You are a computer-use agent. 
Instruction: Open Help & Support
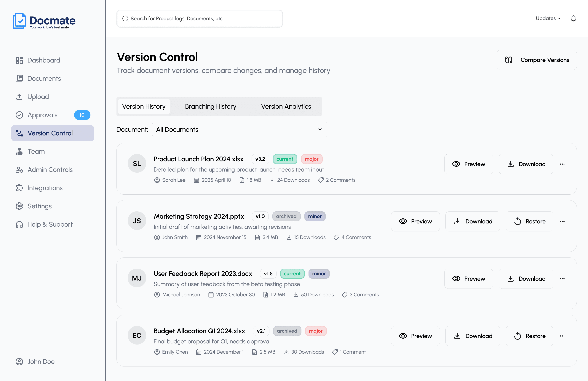click(44, 224)
